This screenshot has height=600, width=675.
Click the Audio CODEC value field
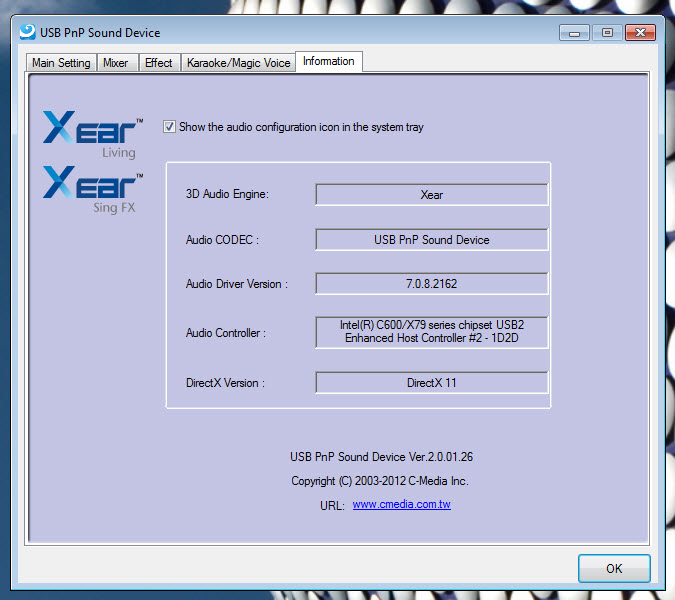click(x=432, y=239)
